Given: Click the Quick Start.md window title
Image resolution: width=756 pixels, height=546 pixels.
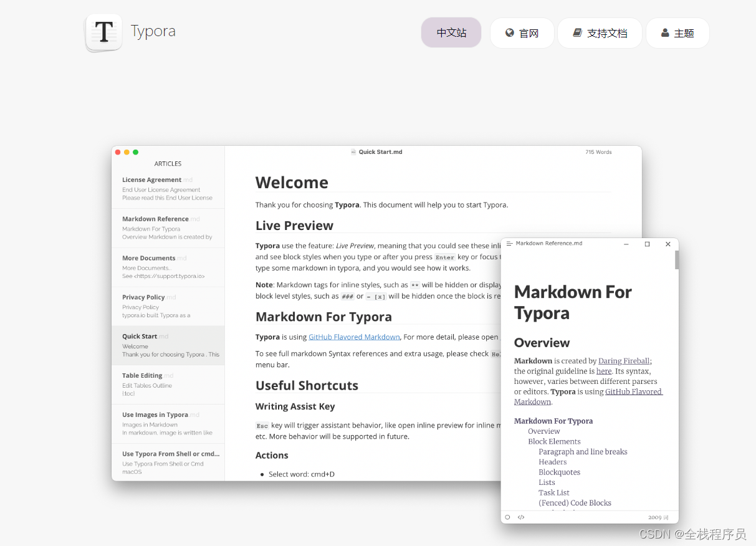Looking at the screenshot, I should [x=380, y=152].
